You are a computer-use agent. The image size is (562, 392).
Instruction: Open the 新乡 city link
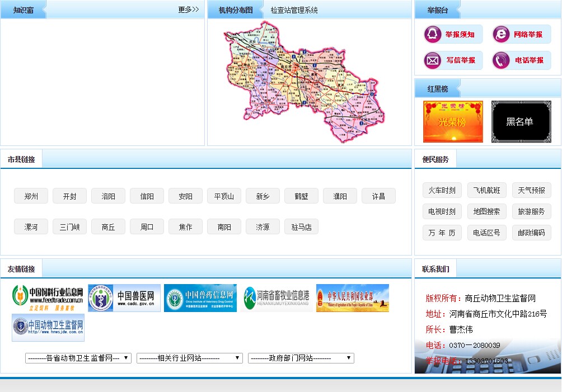[263, 196]
